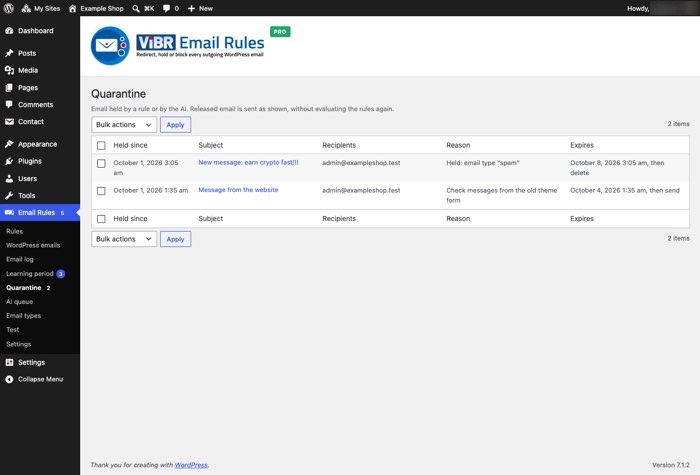Click the Email Rules sidebar menu icon
This screenshot has height=475, width=700.
click(x=9, y=212)
